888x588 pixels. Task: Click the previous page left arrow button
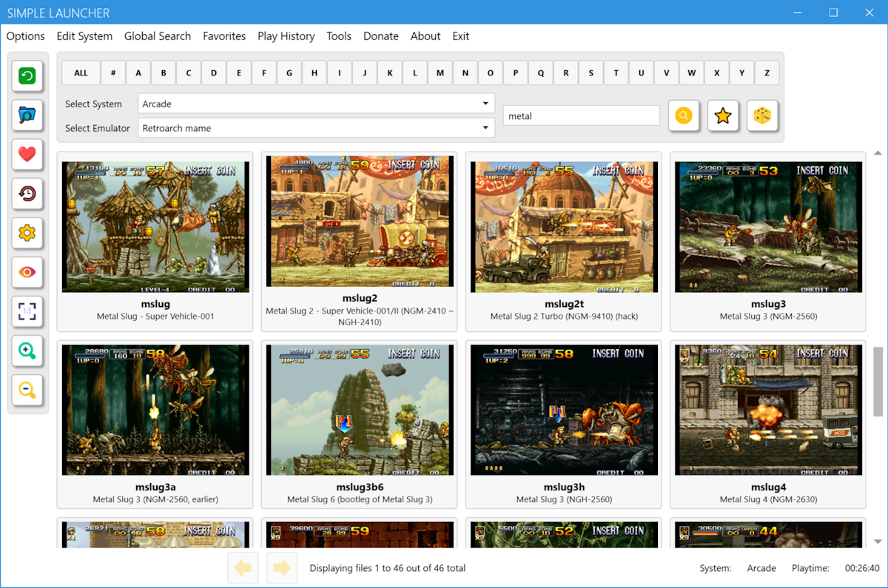pyautogui.click(x=243, y=568)
